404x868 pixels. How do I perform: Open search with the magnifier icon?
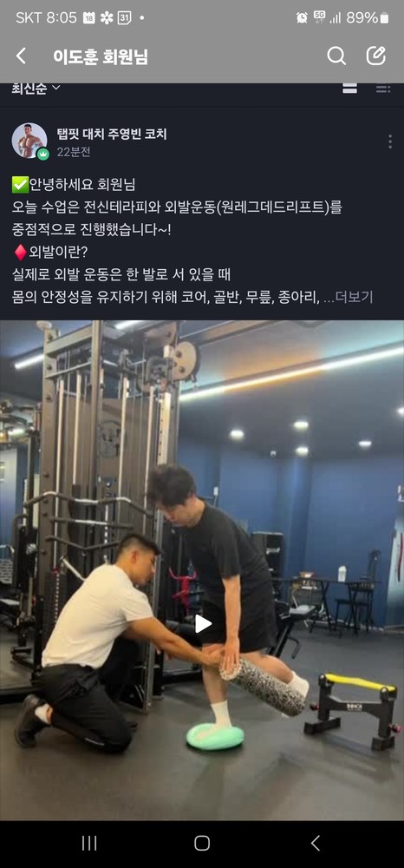[x=336, y=56]
